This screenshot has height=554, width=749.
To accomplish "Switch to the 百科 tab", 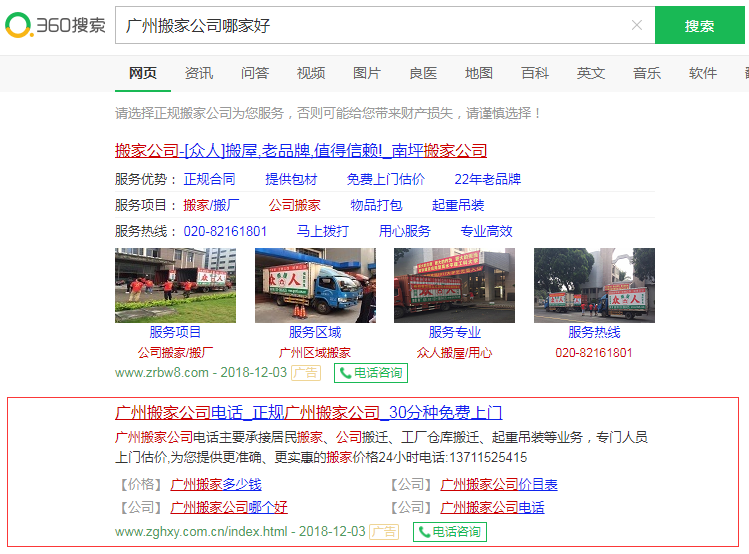I will point(534,73).
